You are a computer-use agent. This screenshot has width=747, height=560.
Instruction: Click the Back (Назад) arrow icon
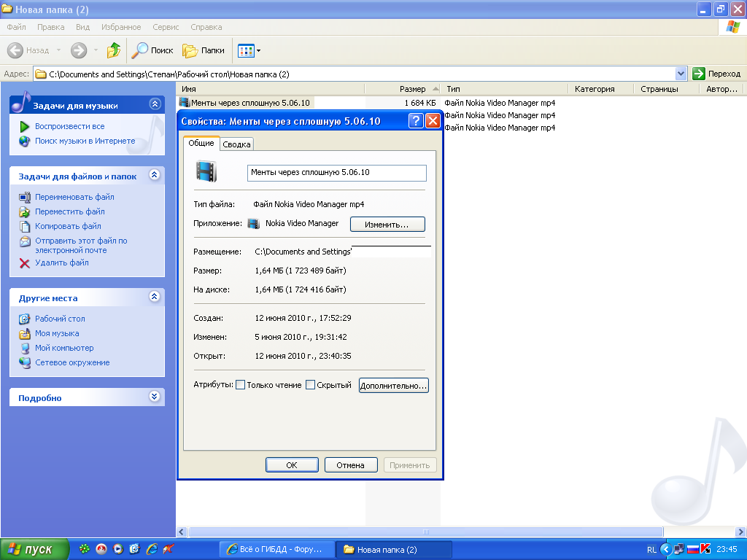click(x=16, y=50)
